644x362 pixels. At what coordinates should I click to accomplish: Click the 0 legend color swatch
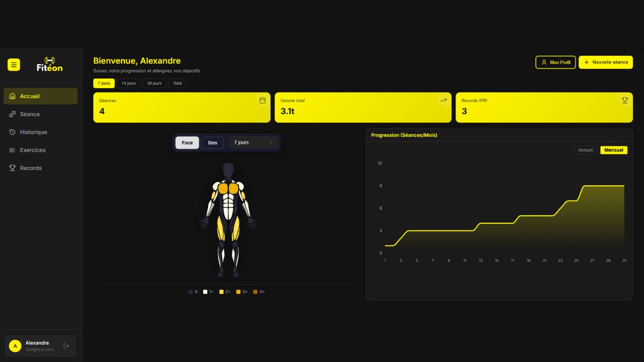pyautogui.click(x=191, y=292)
